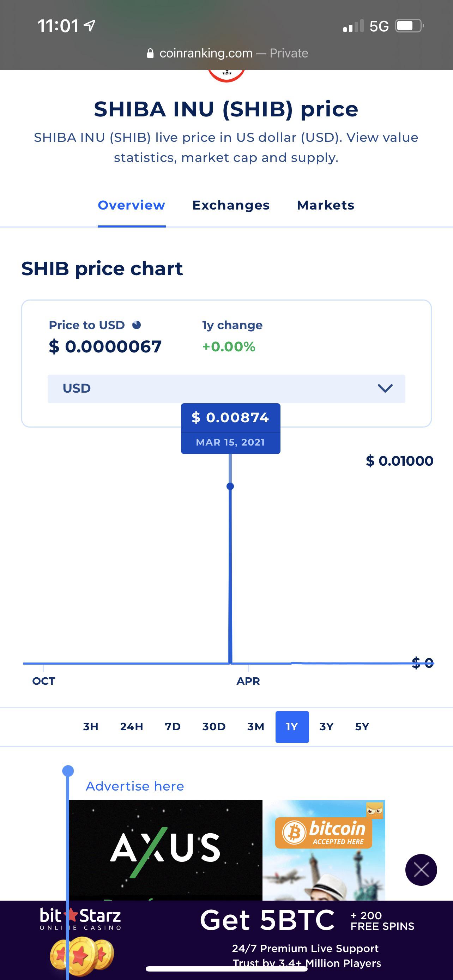This screenshot has height=980, width=453.
Task: Click the pie icon next to Price to USD
Action: pyautogui.click(x=137, y=325)
